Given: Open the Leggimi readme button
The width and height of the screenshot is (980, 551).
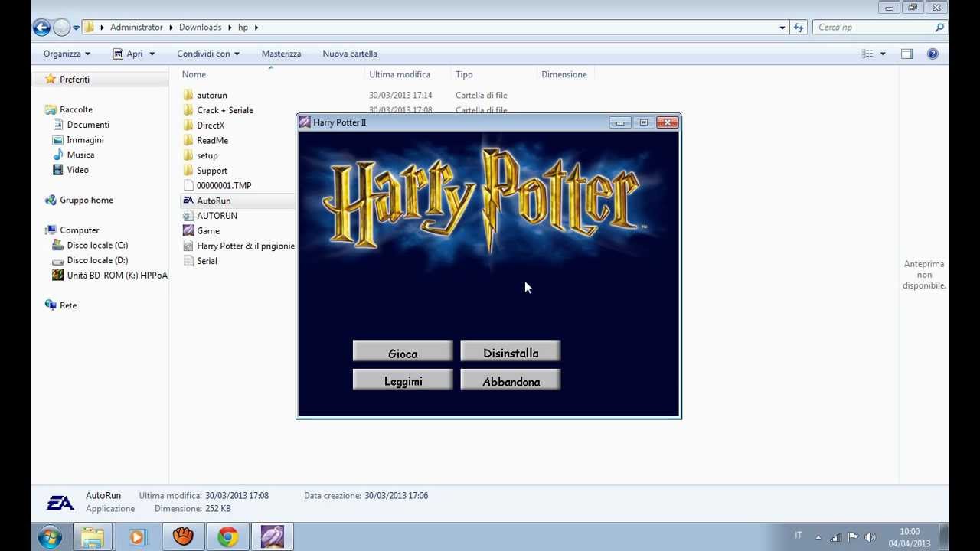Looking at the screenshot, I should point(403,381).
